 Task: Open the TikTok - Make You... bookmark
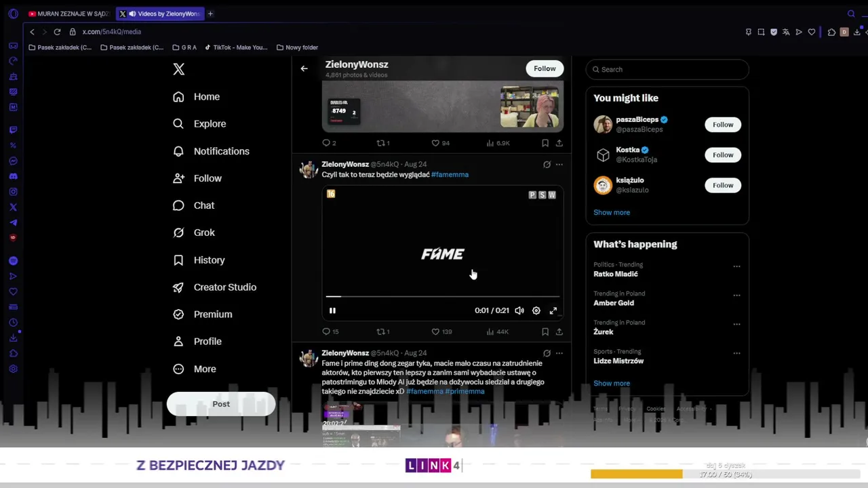tap(236, 47)
